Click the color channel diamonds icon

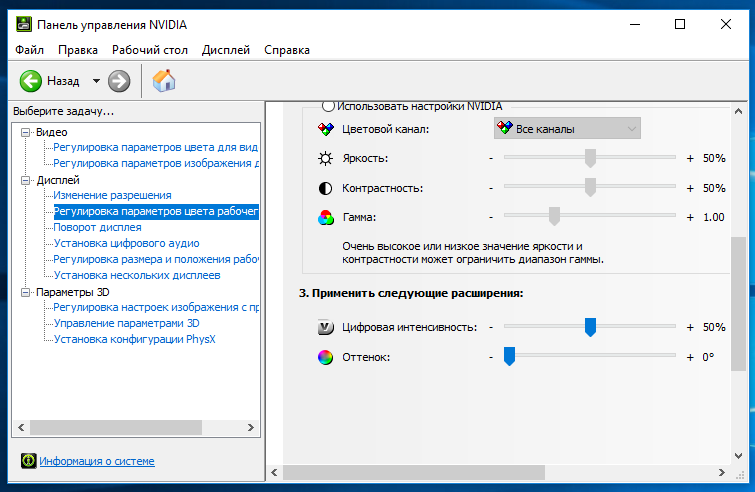point(325,129)
